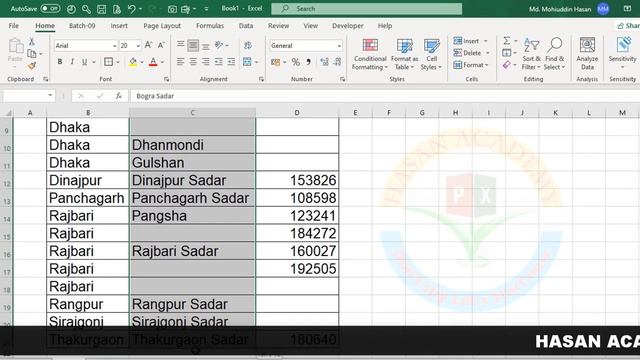Image resolution: width=640 pixels, height=360 pixels.
Task: Click Top Align icon
Action: pyautogui.click(x=180, y=44)
